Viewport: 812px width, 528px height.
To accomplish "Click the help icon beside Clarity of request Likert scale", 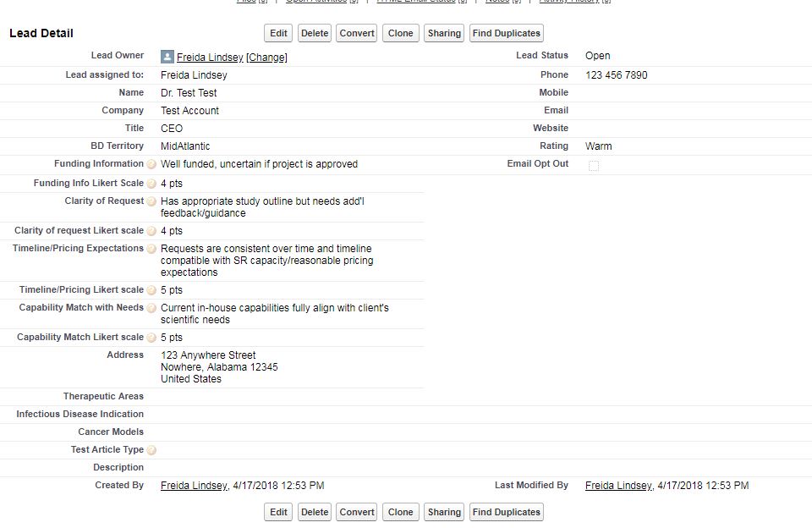I will coord(151,230).
